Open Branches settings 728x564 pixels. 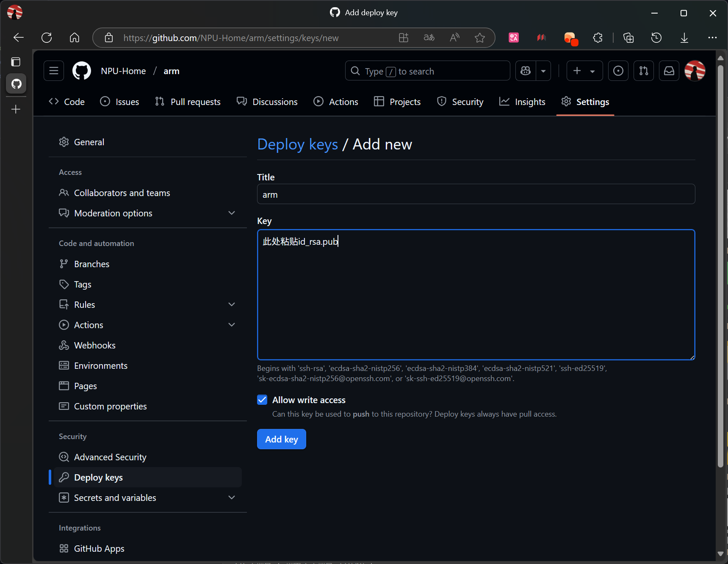148,264
